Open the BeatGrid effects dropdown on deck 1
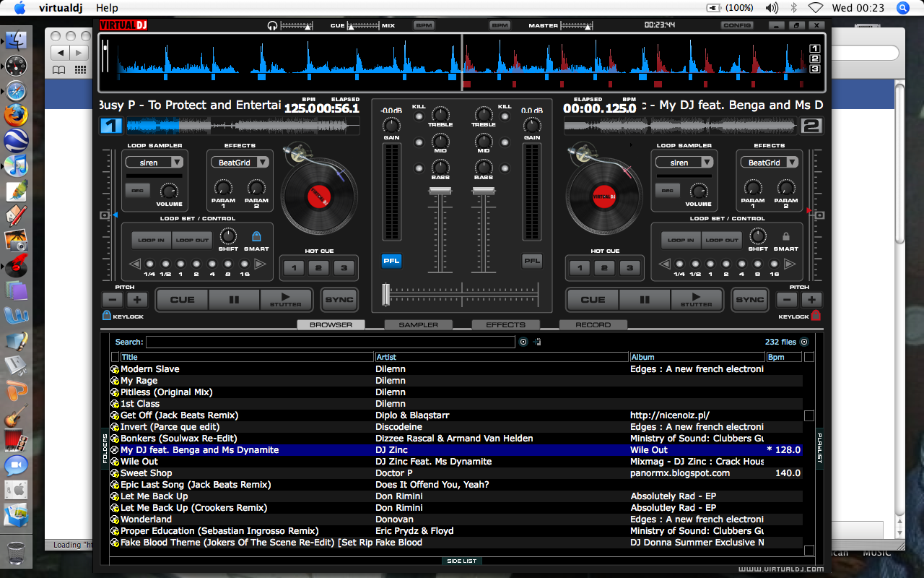The height and width of the screenshot is (578, 924). point(241,163)
